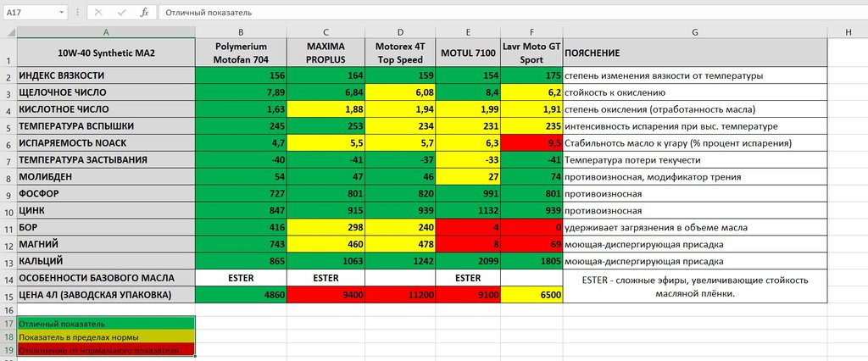Click the 'ПОЯСНЕНИЕ' header cell

coord(695,53)
